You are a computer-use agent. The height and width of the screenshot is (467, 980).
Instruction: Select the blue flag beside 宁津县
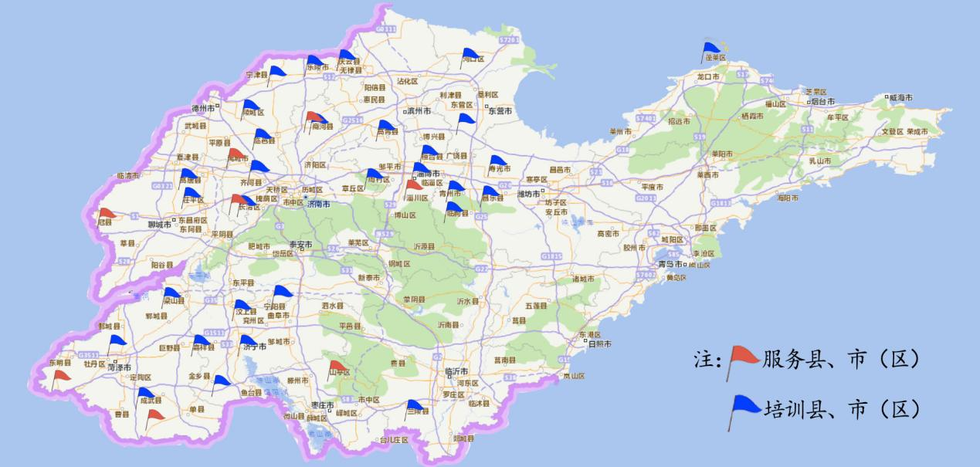276,72
